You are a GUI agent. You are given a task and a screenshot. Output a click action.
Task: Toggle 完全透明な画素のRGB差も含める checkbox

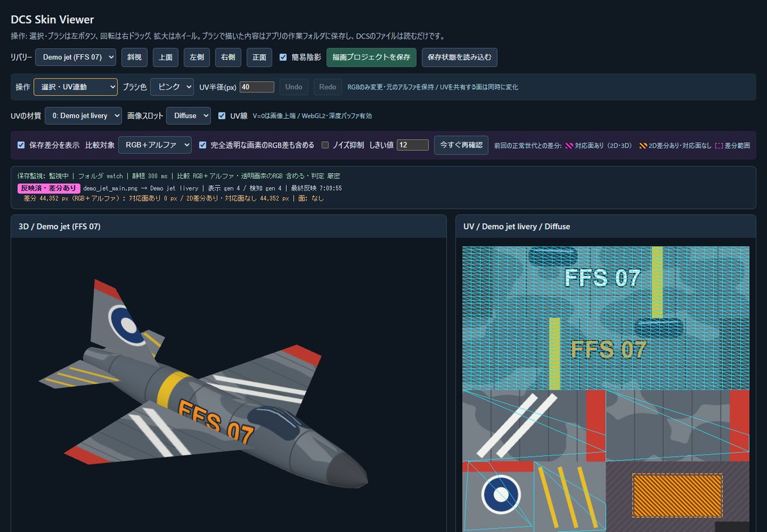point(203,145)
